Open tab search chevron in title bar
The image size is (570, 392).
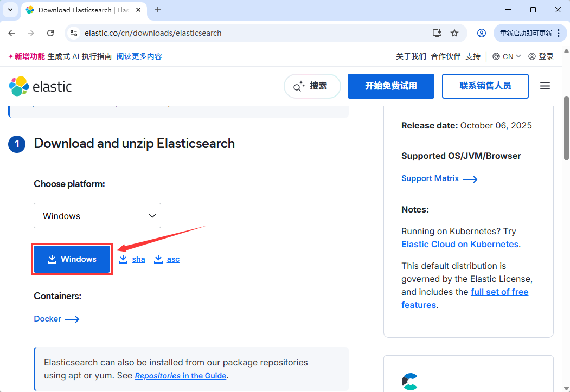click(10, 10)
